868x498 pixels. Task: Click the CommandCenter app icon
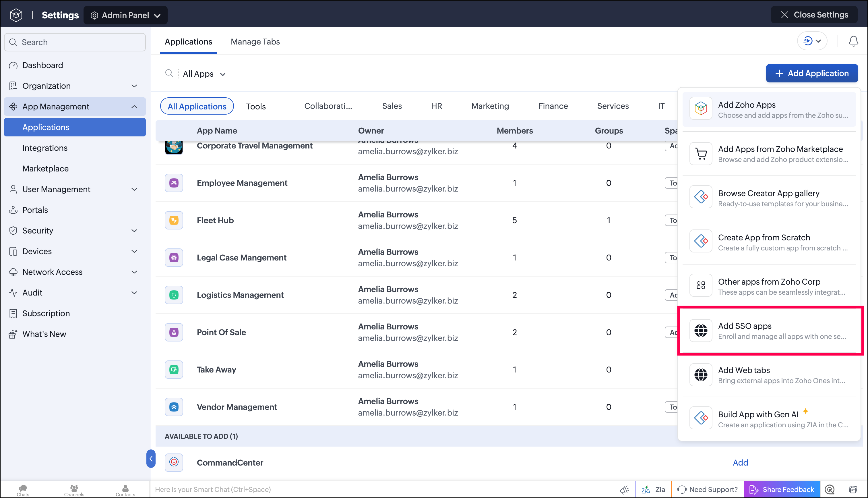pos(174,462)
